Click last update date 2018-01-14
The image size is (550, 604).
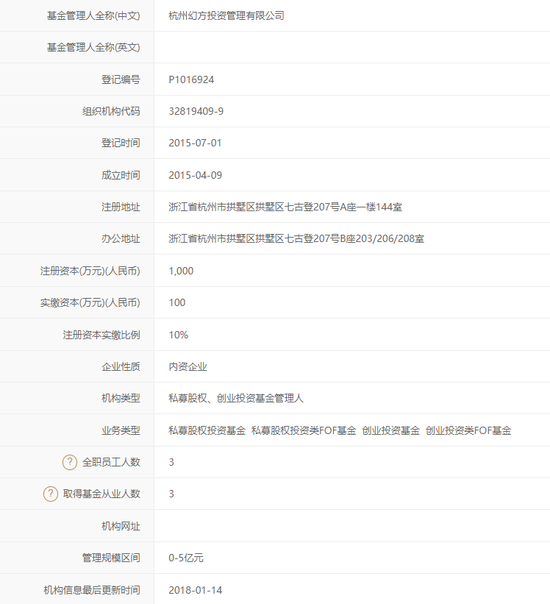[195, 590]
